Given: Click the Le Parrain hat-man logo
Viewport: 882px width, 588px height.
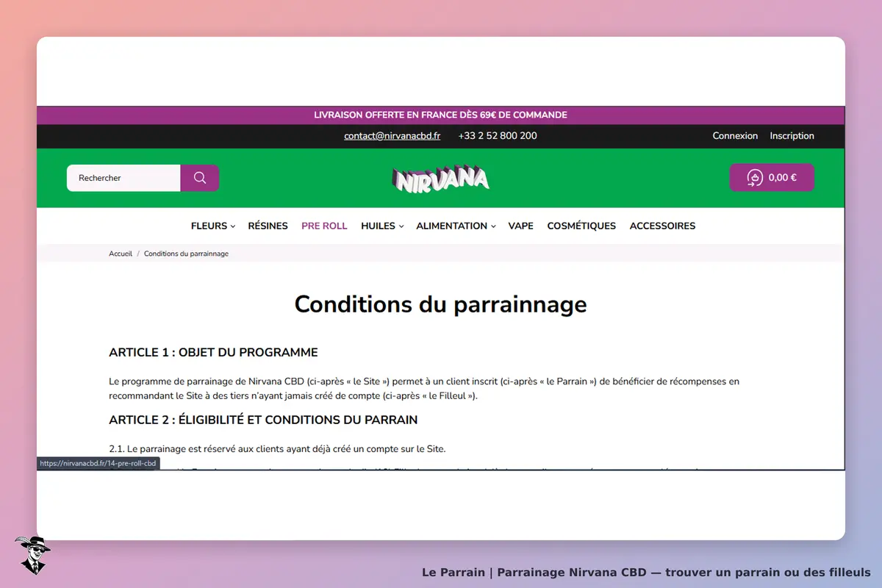Looking at the screenshot, I should click(x=32, y=555).
